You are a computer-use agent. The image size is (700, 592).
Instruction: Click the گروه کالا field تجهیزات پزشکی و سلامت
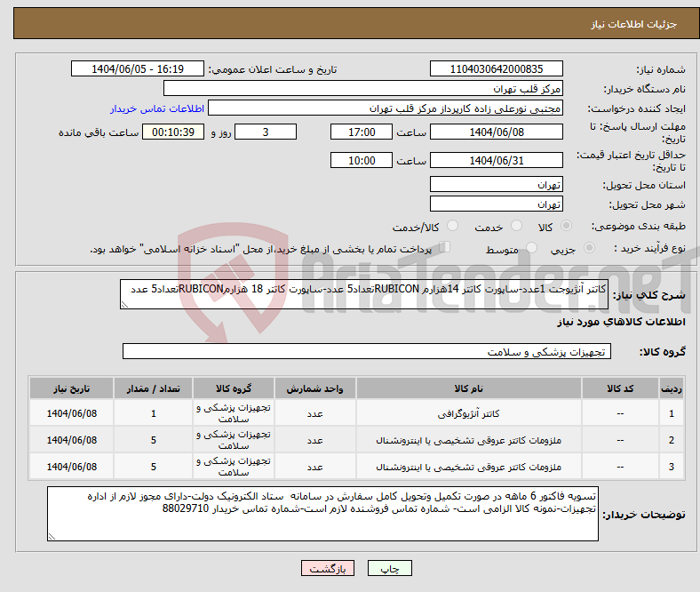tap(367, 351)
